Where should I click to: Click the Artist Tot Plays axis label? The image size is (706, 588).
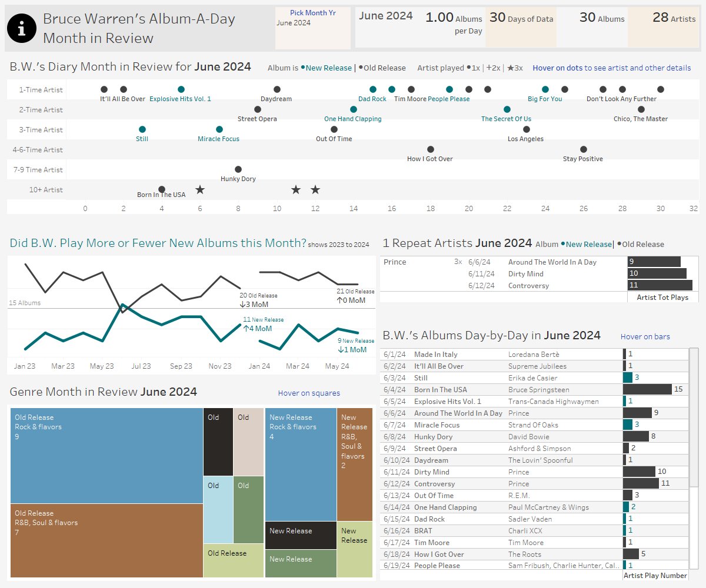click(662, 297)
